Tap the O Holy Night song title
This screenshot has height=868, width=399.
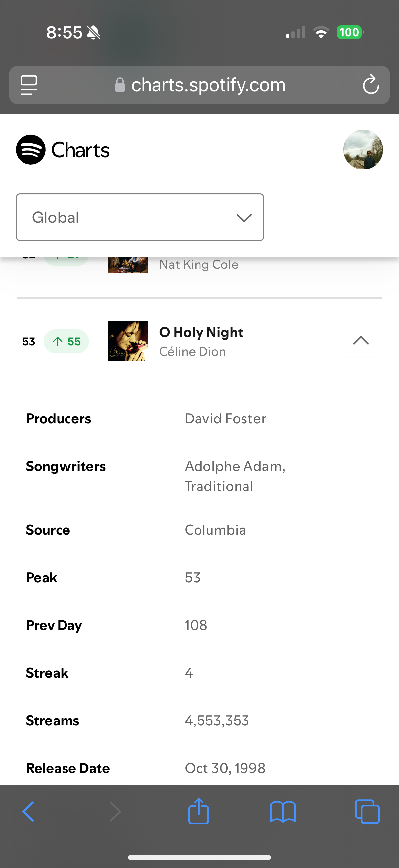point(201,332)
